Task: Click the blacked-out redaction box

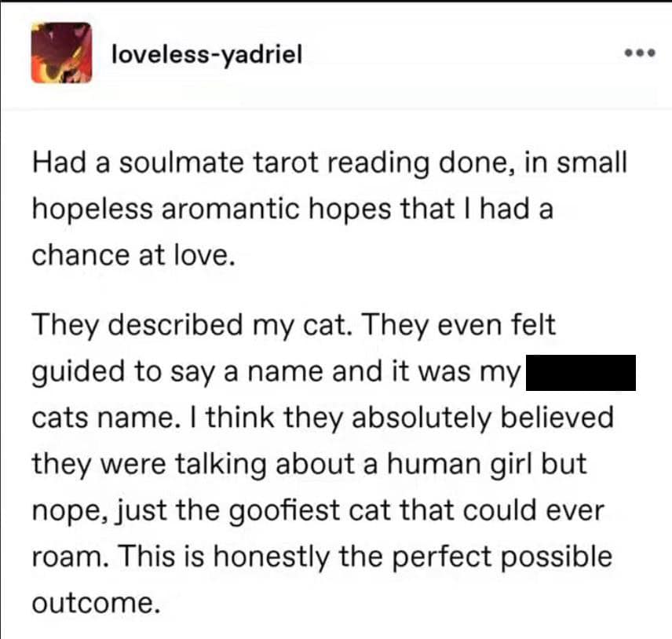Action: (x=579, y=372)
